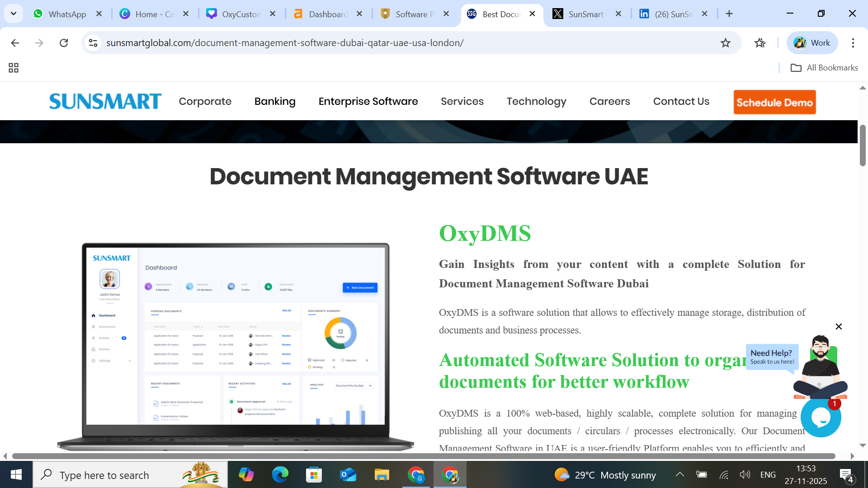View site information icon
Viewport: 868px width, 488px height.
click(93, 43)
